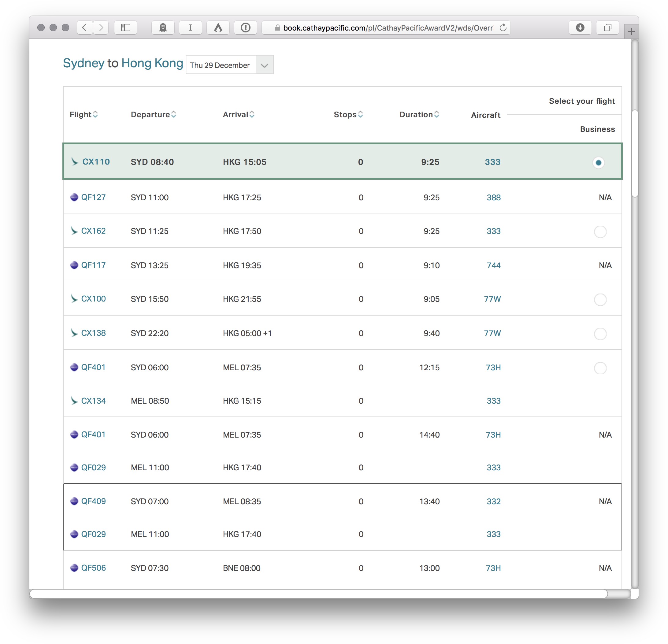Sort flights by Arrival column
The width and height of the screenshot is (668, 644).
click(239, 114)
